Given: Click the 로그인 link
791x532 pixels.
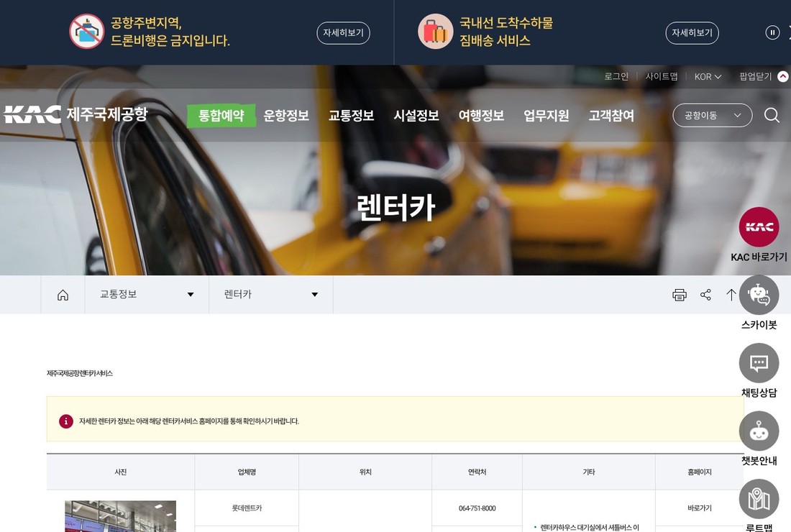Looking at the screenshot, I should pyautogui.click(x=616, y=77).
